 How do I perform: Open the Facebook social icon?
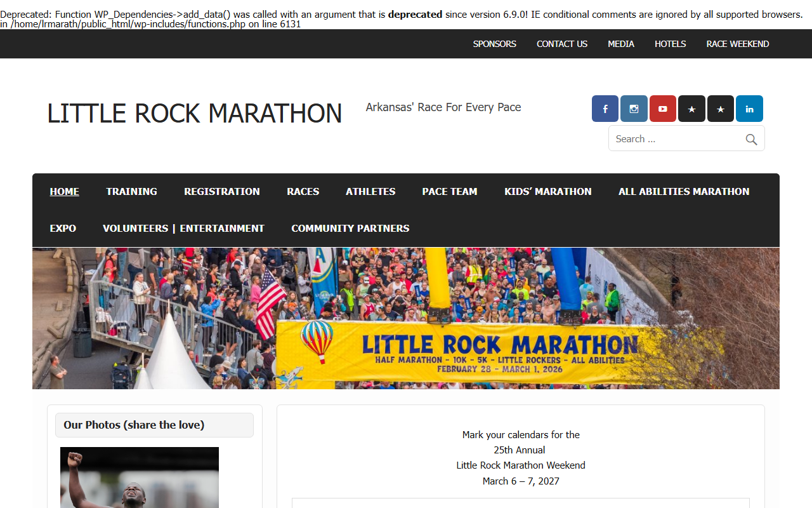click(605, 109)
